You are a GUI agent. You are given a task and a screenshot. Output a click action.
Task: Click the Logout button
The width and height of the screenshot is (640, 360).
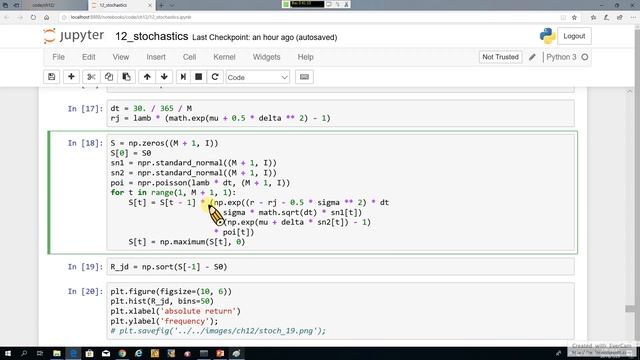pos(574,36)
